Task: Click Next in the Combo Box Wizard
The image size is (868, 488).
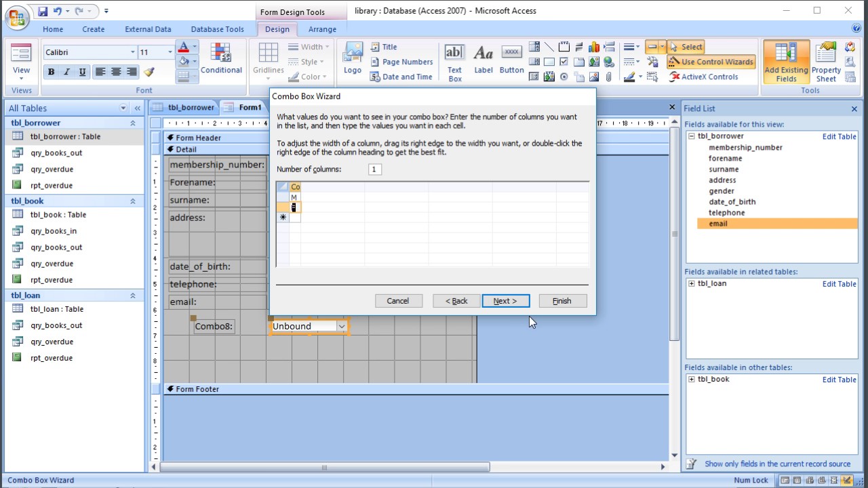Action: (505, 301)
